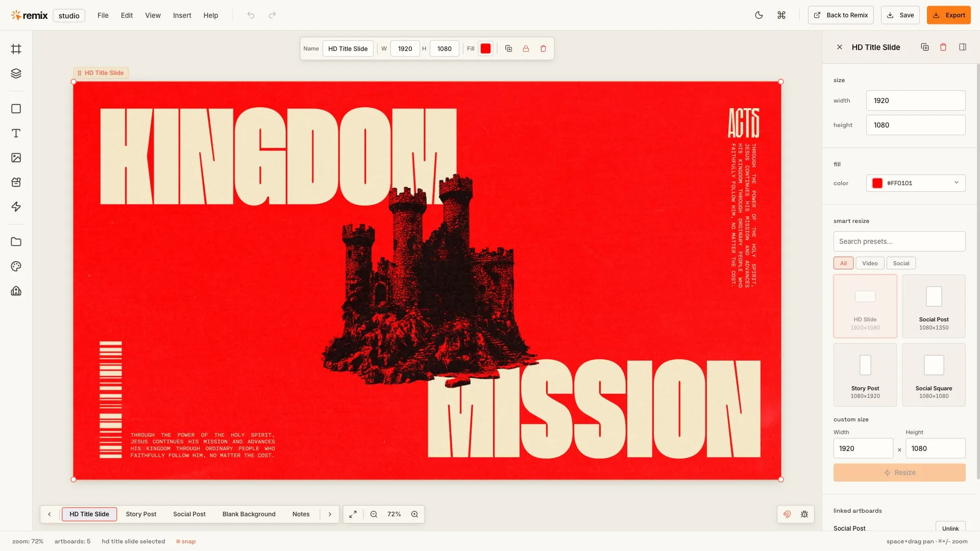Open the media clapperboard tool
This screenshot has width=980, height=551.
[16, 182]
